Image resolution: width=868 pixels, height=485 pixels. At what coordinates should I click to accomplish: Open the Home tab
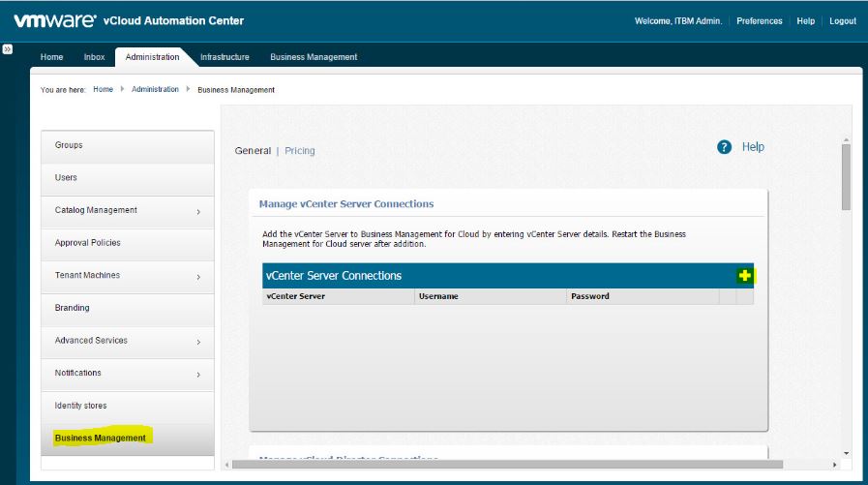pos(51,57)
